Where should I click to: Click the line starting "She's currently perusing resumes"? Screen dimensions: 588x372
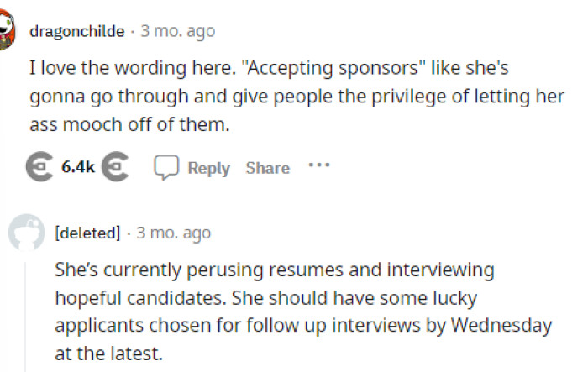pos(274,270)
